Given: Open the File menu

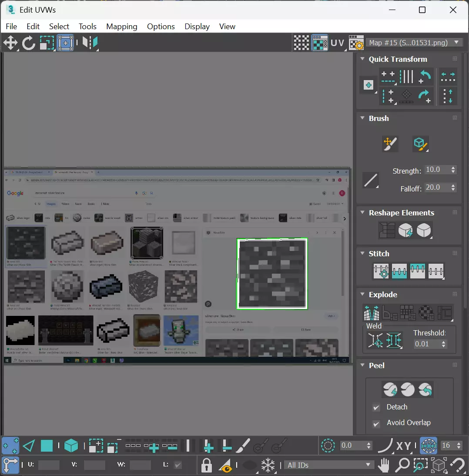Looking at the screenshot, I should pyautogui.click(x=11, y=27).
